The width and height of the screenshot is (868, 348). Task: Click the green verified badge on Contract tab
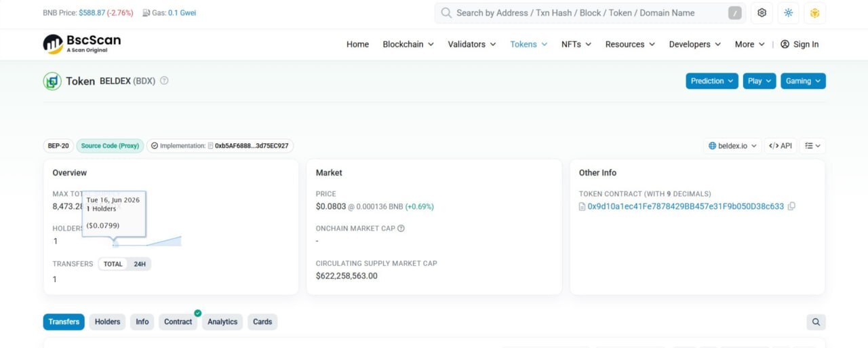coord(197,313)
